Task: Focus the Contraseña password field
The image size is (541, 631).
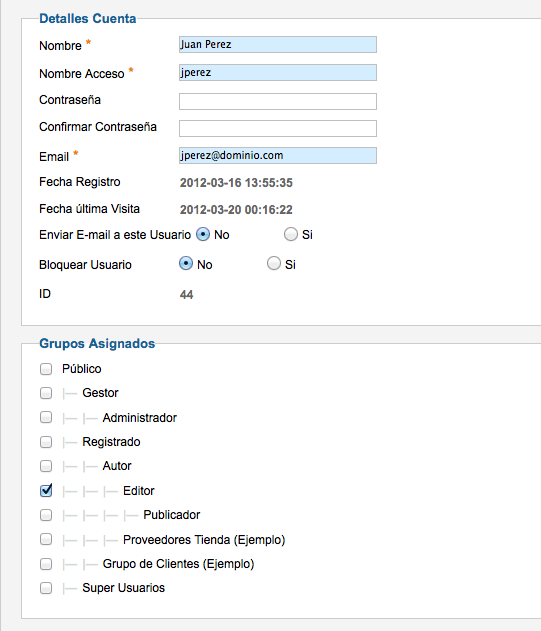Action: (278, 101)
